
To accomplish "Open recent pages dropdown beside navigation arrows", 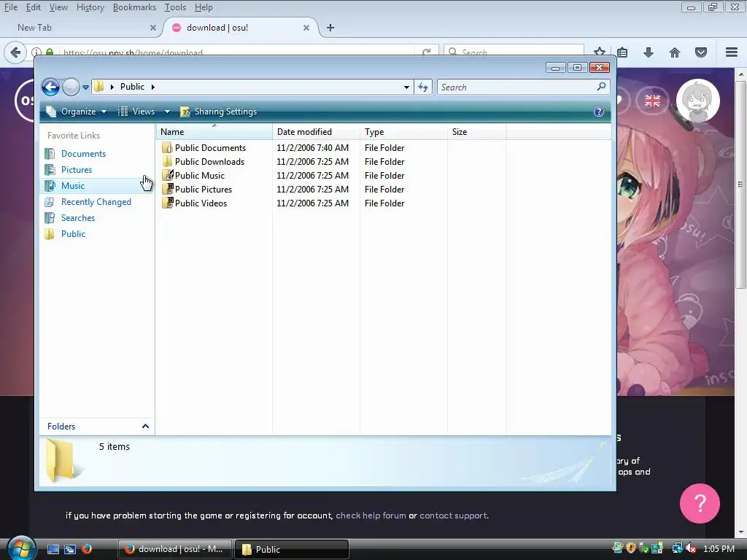I will (x=85, y=87).
